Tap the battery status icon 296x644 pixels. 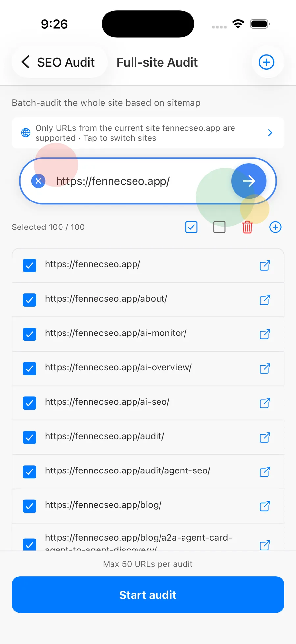tap(260, 24)
